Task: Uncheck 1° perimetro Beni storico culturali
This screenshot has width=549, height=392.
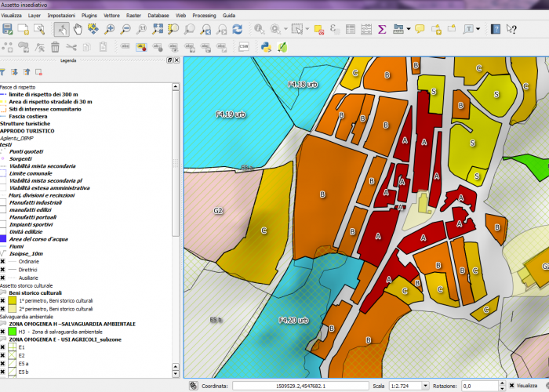Action: coord(2,300)
